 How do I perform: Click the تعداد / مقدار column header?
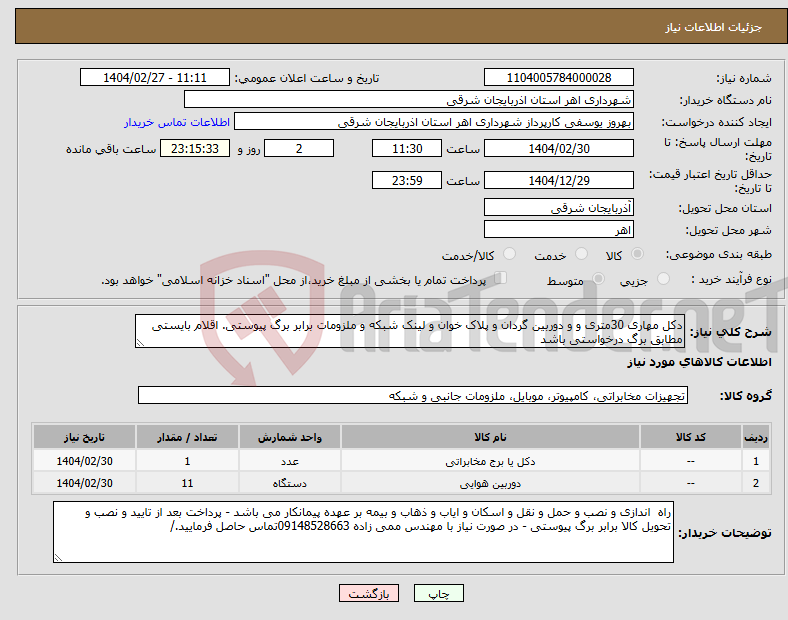(x=187, y=437)
